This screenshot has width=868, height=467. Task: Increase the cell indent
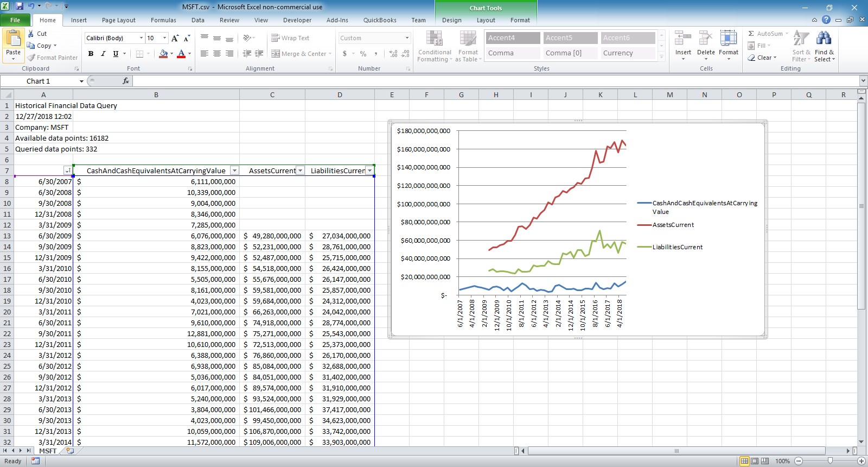coord(259,54)
